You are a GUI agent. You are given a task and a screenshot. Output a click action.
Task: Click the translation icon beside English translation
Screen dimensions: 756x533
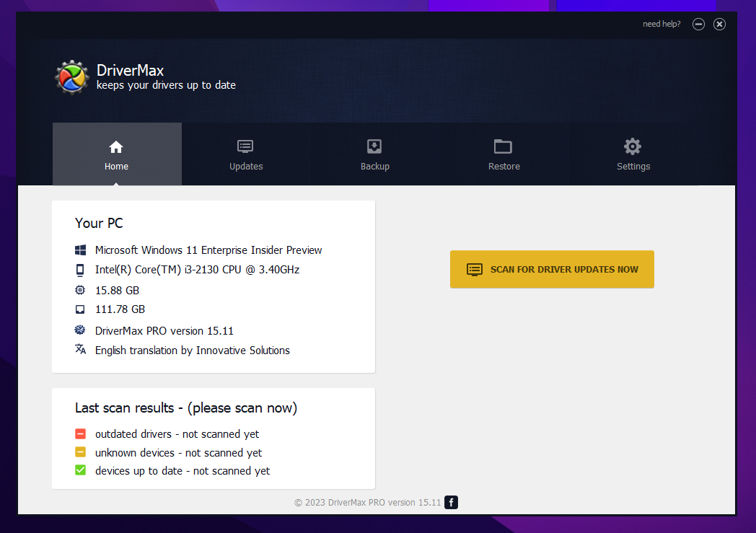tap(81, 349)
